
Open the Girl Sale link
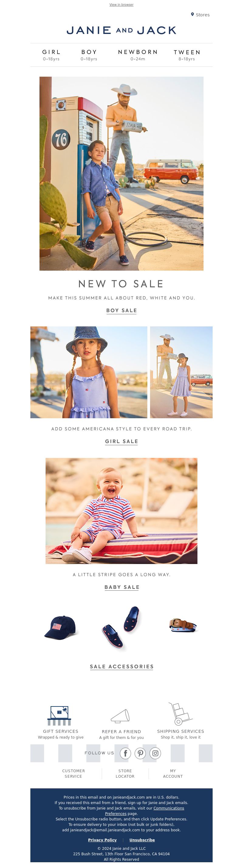(122, 441)
